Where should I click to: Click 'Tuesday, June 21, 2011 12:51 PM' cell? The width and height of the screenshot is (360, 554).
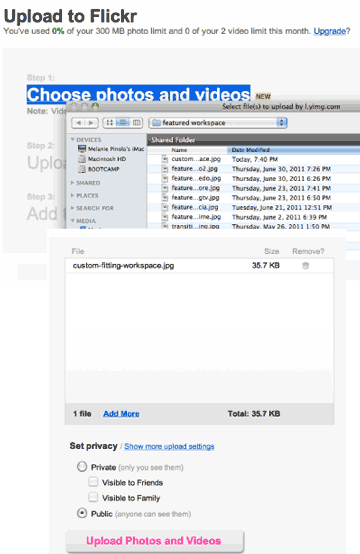[x=282, y=207]
